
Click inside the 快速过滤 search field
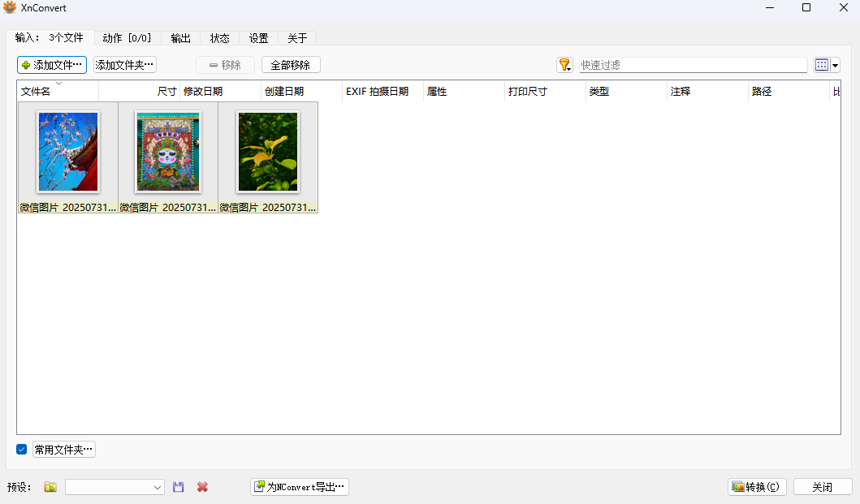(x=690, y=64)
